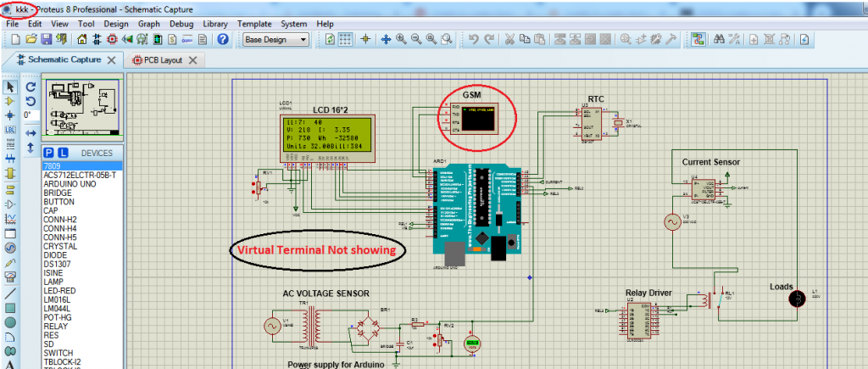Redraw the display with the refresh icon

330,39
